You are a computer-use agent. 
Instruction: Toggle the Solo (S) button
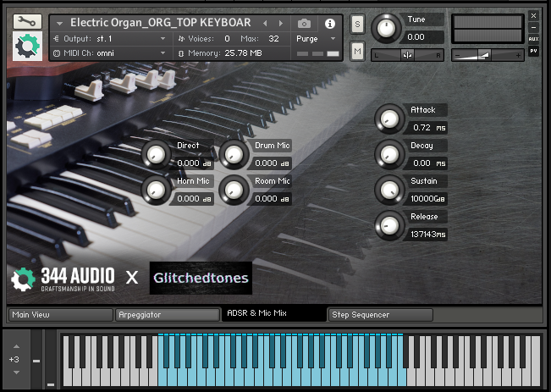(x=357, y=24)
